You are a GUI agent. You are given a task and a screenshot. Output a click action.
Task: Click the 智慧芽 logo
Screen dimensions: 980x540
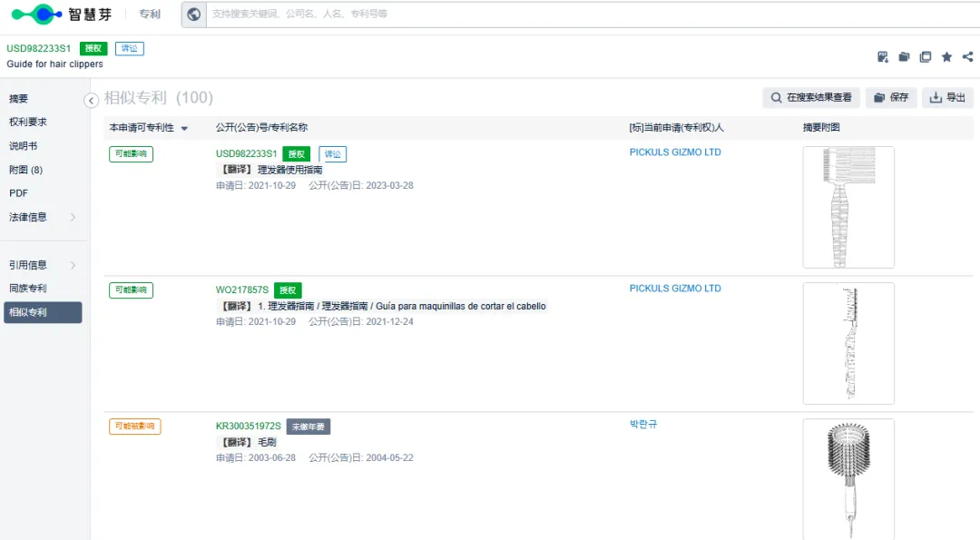62,14
